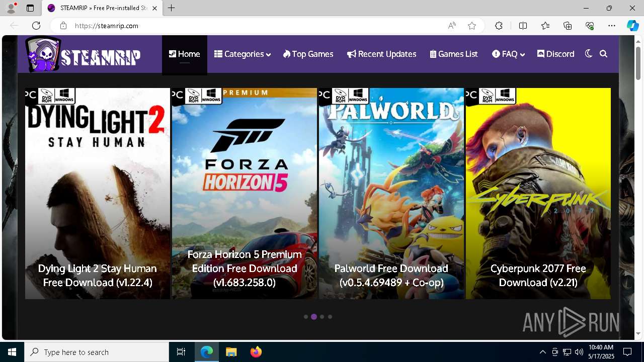
Task: Open Browser essentials heart icon
Action: pos(590,26)
